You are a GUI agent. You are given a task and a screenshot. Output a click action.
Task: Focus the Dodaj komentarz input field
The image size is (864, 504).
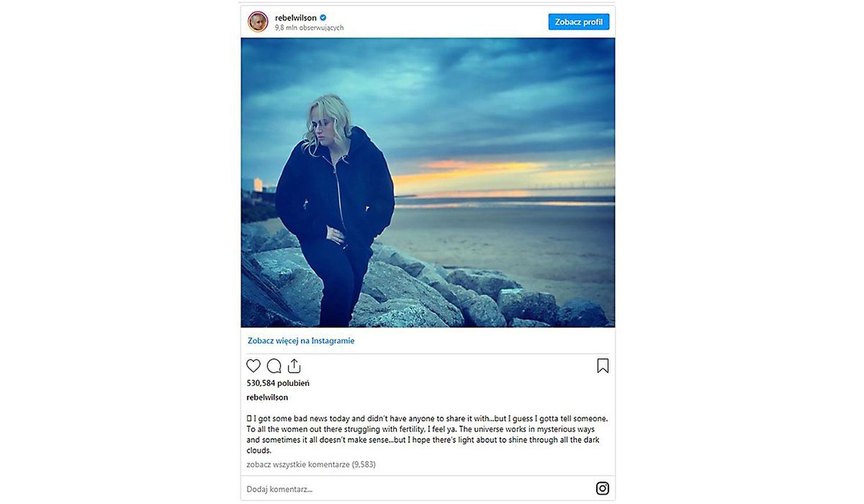418,489
